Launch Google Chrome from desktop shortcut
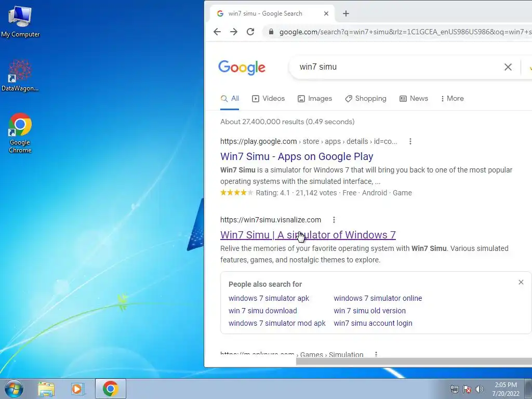Screen dimensions: 532x399 [20, 133]
